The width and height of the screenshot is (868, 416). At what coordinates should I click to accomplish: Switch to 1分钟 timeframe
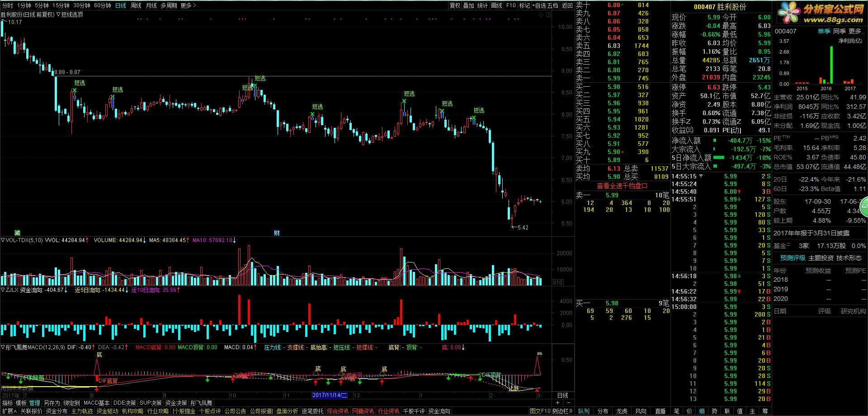24,5
